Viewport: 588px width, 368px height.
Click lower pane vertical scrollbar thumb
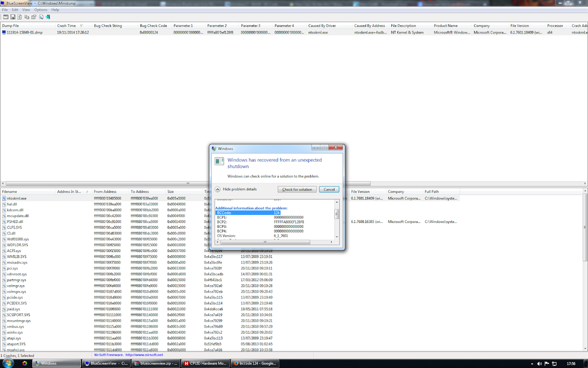(585, 227)
